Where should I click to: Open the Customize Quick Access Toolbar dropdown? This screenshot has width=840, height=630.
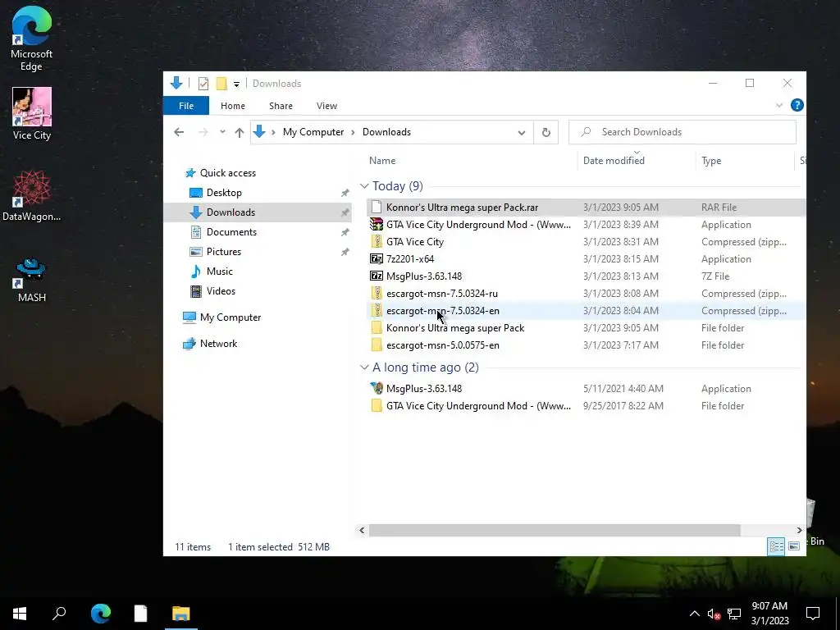(236, 84)
